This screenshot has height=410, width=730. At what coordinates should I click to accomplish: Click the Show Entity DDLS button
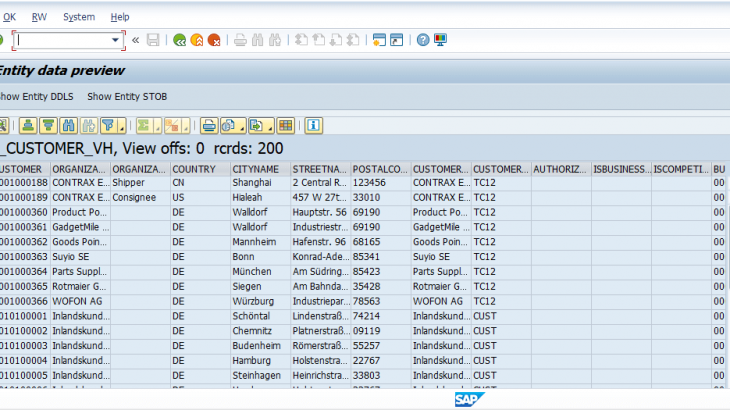click(36, 96)
